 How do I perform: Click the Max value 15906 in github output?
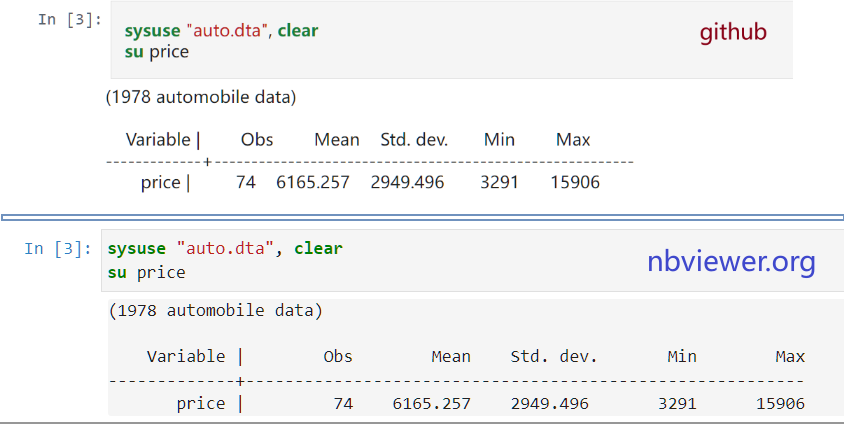point(574,183)
